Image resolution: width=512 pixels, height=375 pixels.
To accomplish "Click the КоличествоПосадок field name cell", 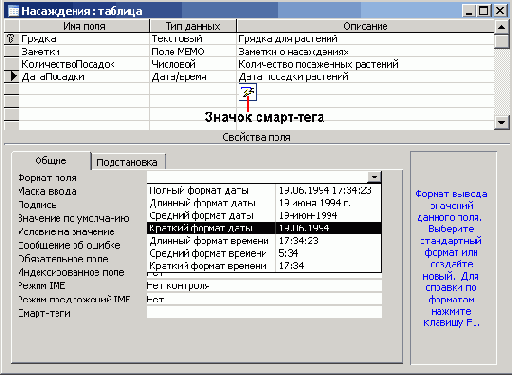I will (84, 64).
